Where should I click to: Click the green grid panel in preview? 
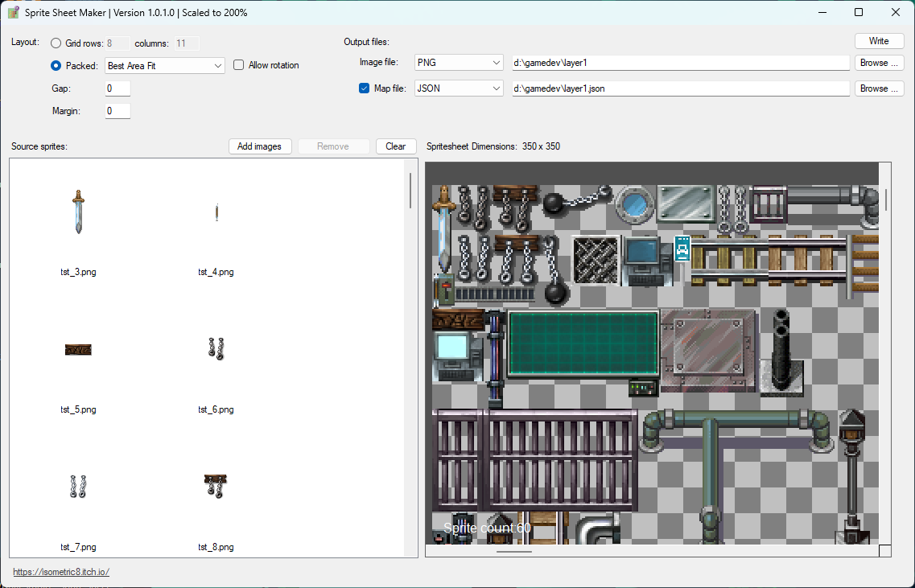coord(583,343)
